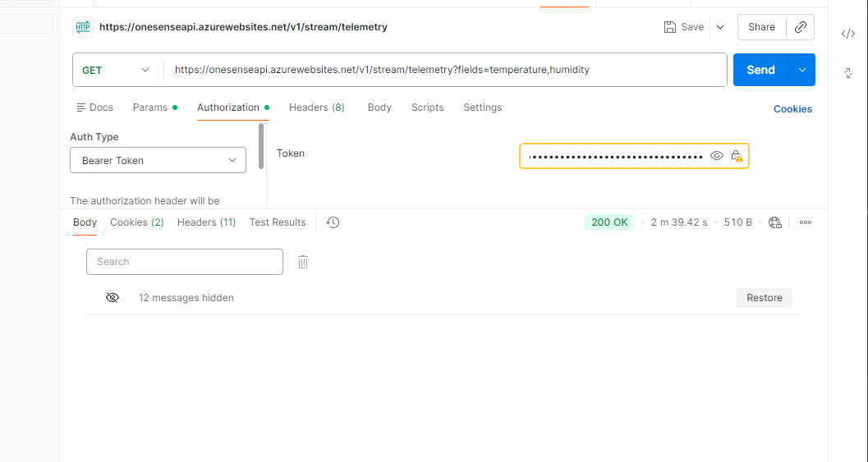Viewport: 868px width, 462px height.
Task: Open the code snippet panel icon
Action: [848, 34]
